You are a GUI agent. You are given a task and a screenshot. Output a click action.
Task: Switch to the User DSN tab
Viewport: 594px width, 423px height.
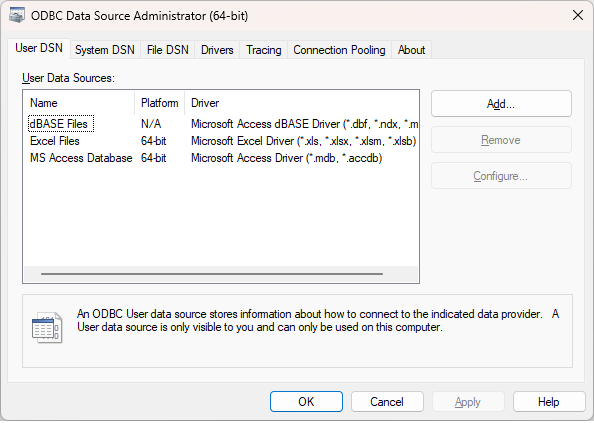(x=39, y=48)
